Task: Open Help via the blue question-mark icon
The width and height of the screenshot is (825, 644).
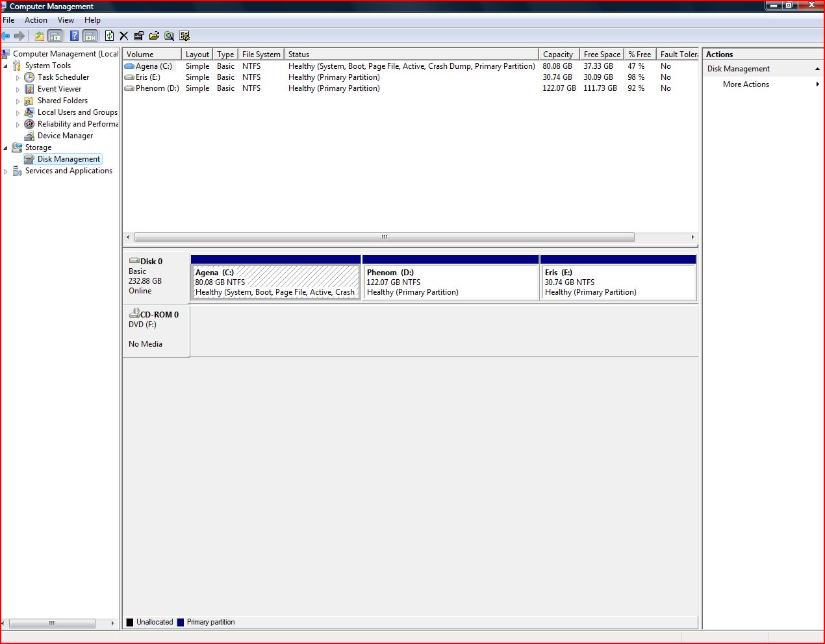Action: point(75,36)
